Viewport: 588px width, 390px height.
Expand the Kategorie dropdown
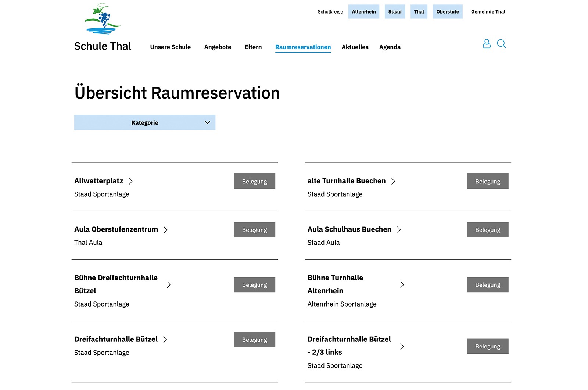[145, 122]
